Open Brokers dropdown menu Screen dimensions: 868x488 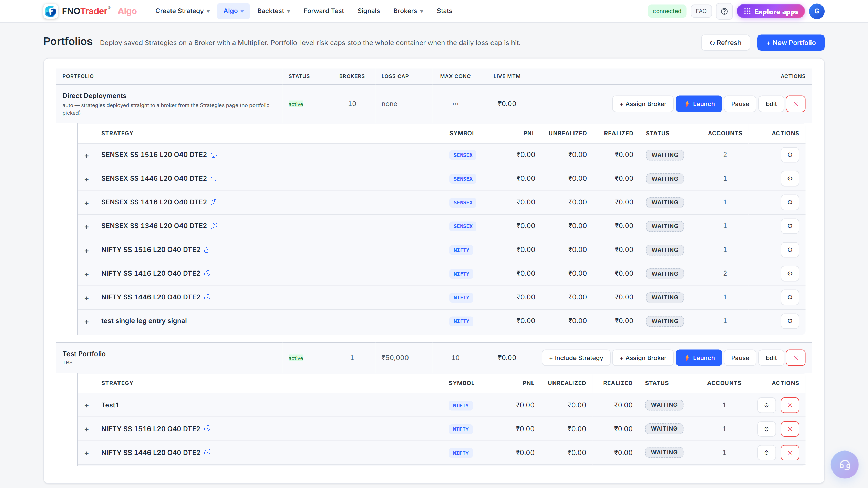tap(408, 11)
